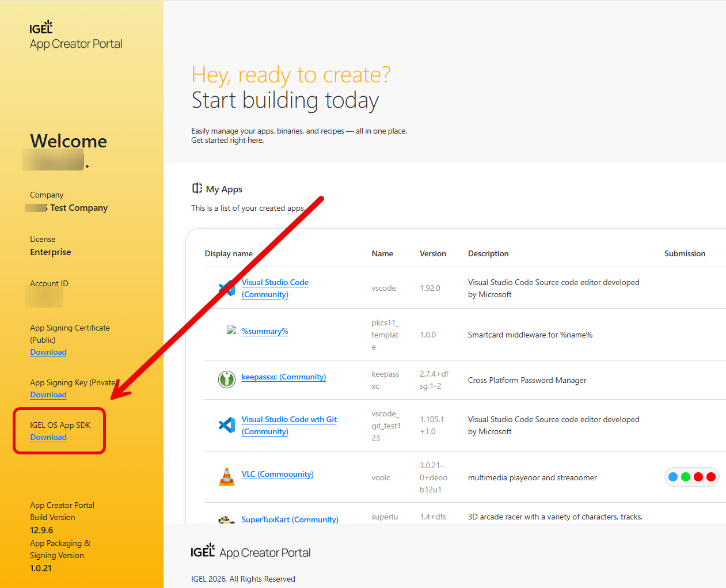This screenshot has height=588, width=726.
Task: Click the IGEL logo in the sidebar header
Action: coord(41,28)
